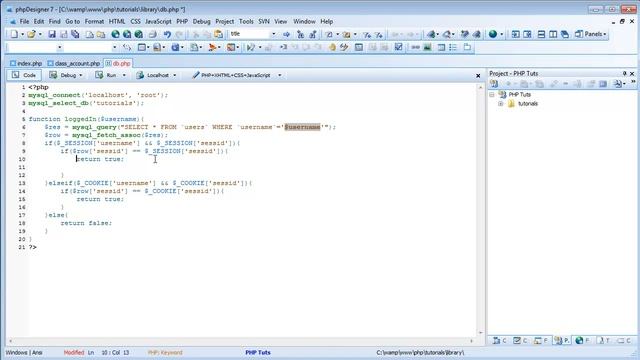This screenshot has height=360, width=640.
Task: Close the Project panel
Action: [x=632, y=73]
